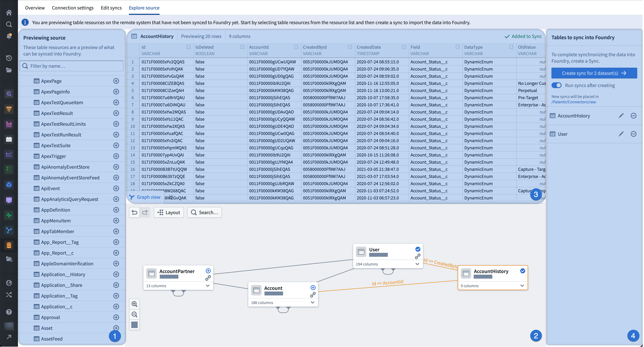Add the Account node to the sync

[x=313, y=288]
